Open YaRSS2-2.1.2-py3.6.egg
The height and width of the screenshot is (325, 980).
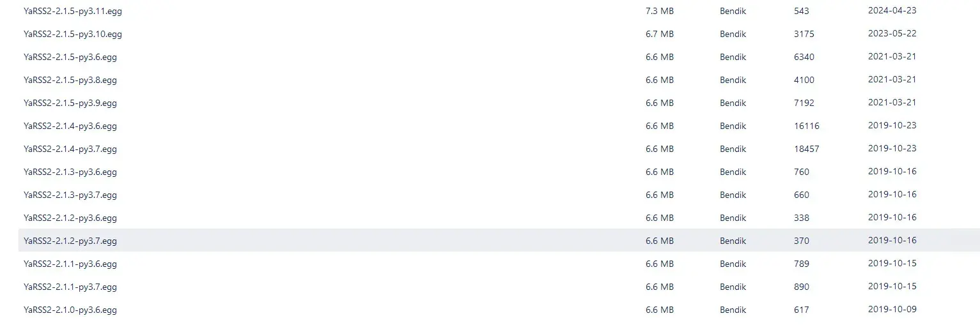click(70, 218)
